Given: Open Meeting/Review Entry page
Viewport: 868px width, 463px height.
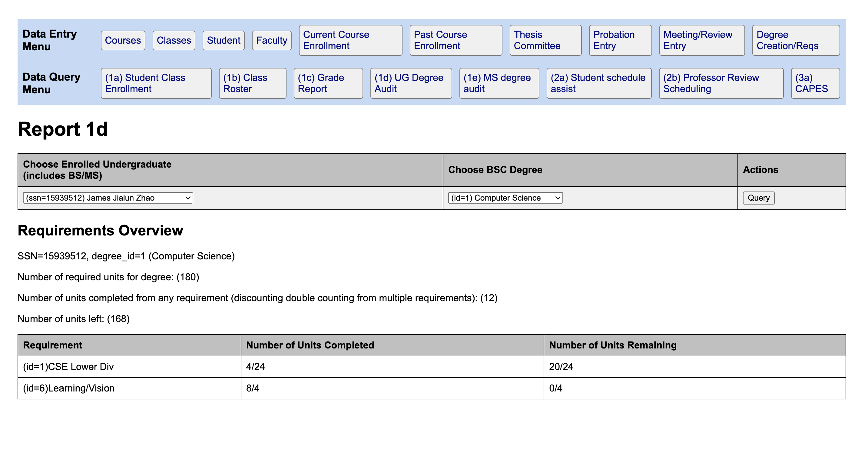Looking at the screenshot, I should pos(701,40).
